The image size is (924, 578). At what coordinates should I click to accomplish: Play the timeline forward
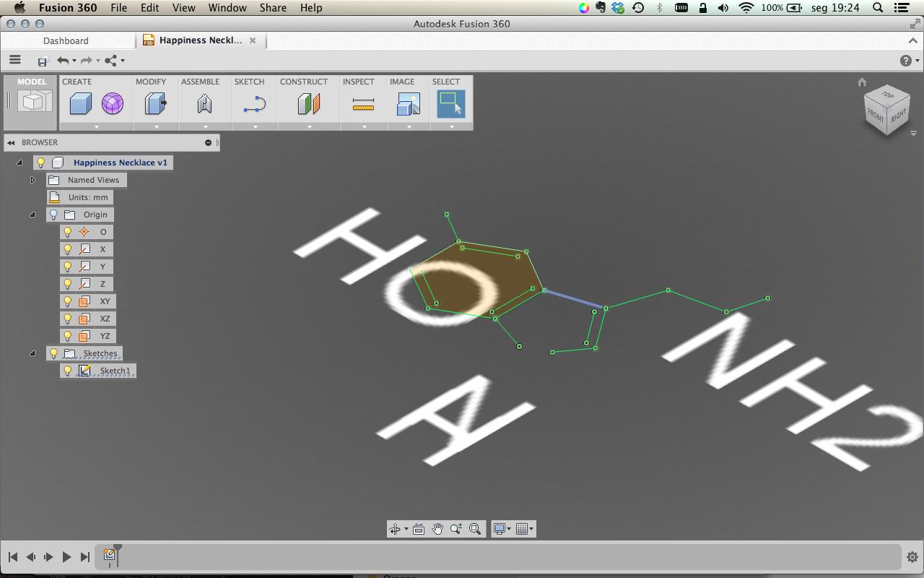tap(66, 557)
